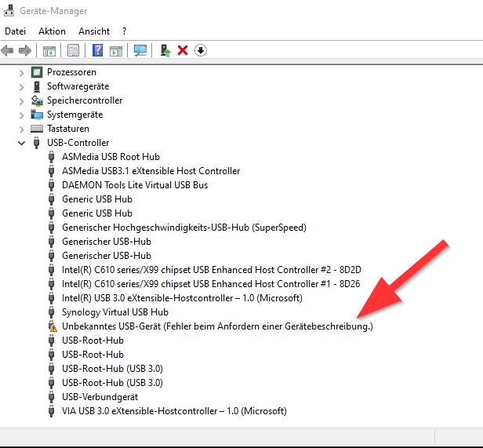Click the icon beside Generischer Hochgeschwindigkeits-USB-Hub
This screenshot has width=483, height=448.
(52, 228)
